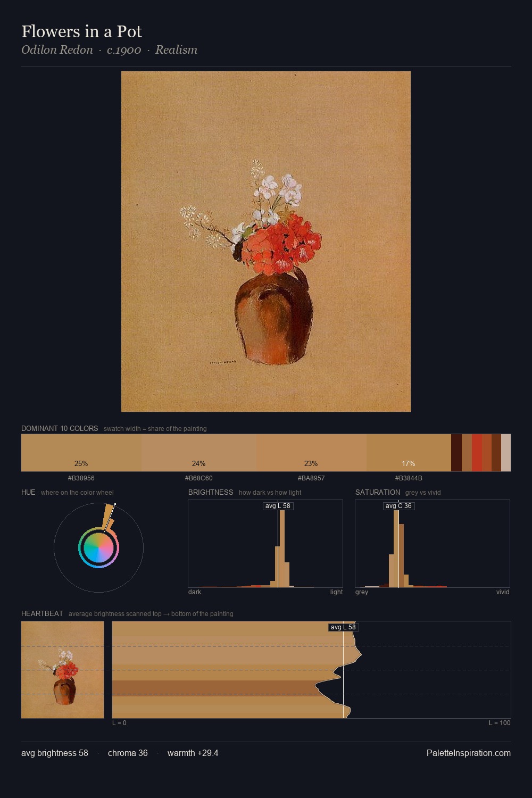
Task: Click the 'HEARTBEAT' section heading
Action: coord(42,613)
